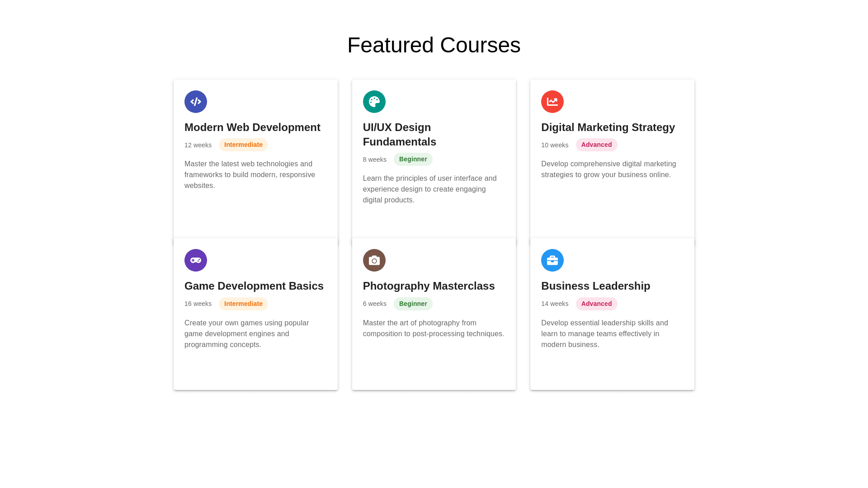Click the red chart line icon

pos(552,102)
